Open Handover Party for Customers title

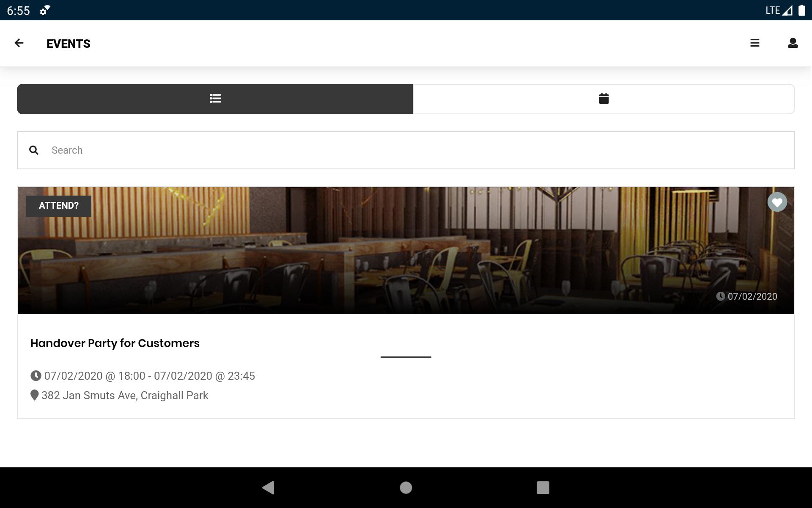click(x=115, y=343)
